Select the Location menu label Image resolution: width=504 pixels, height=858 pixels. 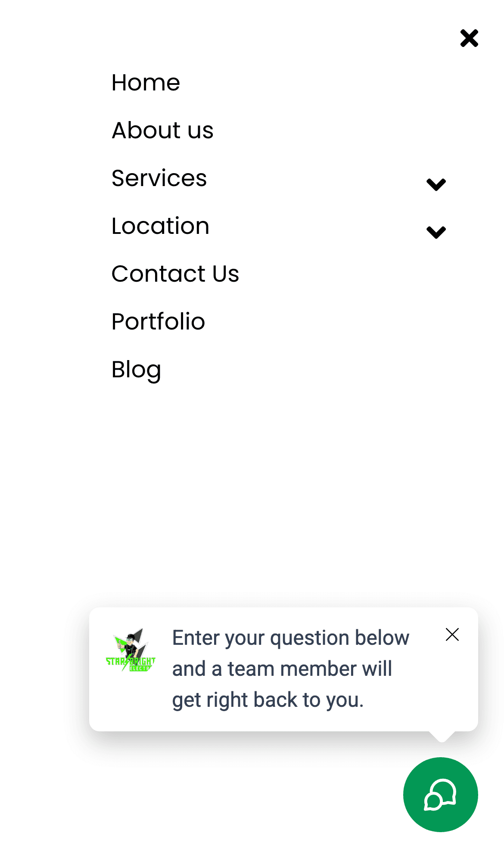click(160, 226)
